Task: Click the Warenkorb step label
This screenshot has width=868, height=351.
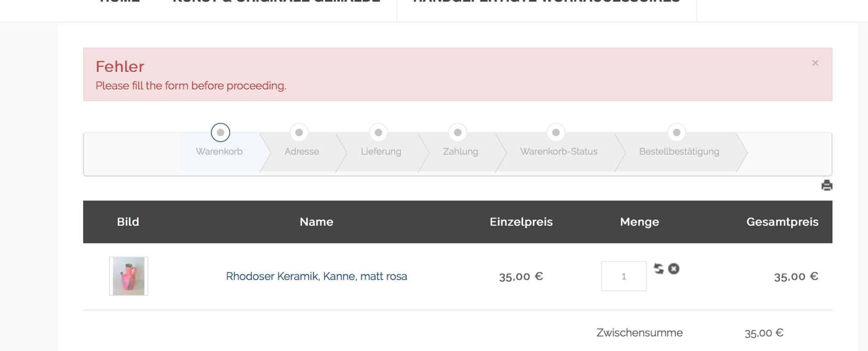Action: [x=219, y=152]
